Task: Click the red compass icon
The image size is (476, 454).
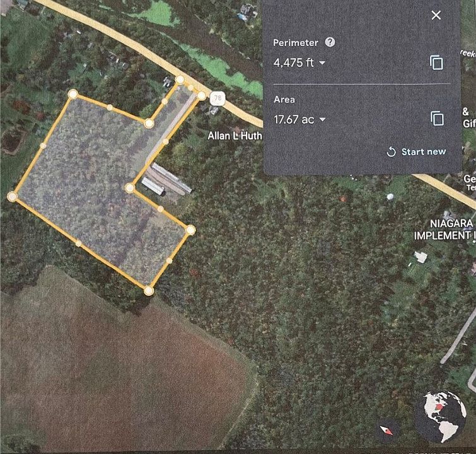Action: coord(386,430)
